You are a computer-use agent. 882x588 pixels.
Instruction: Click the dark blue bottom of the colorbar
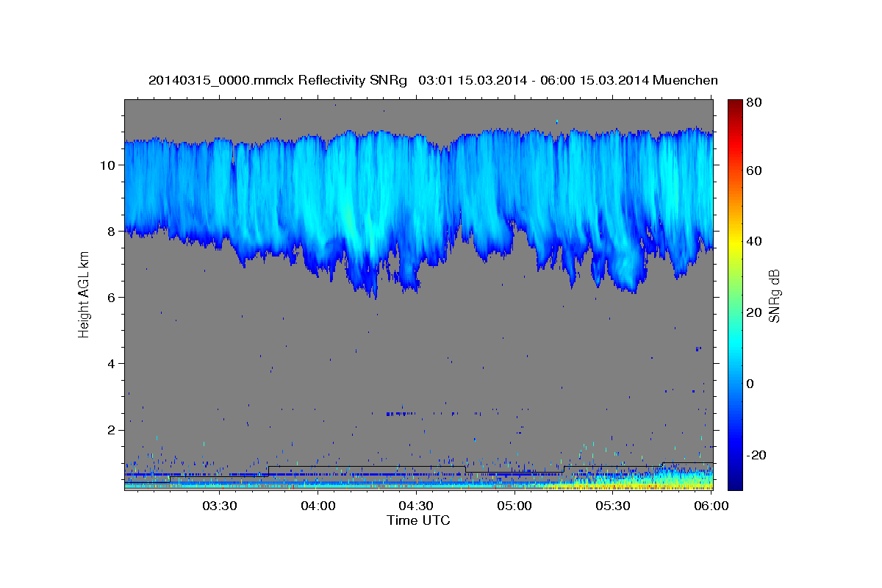point(735,481)
